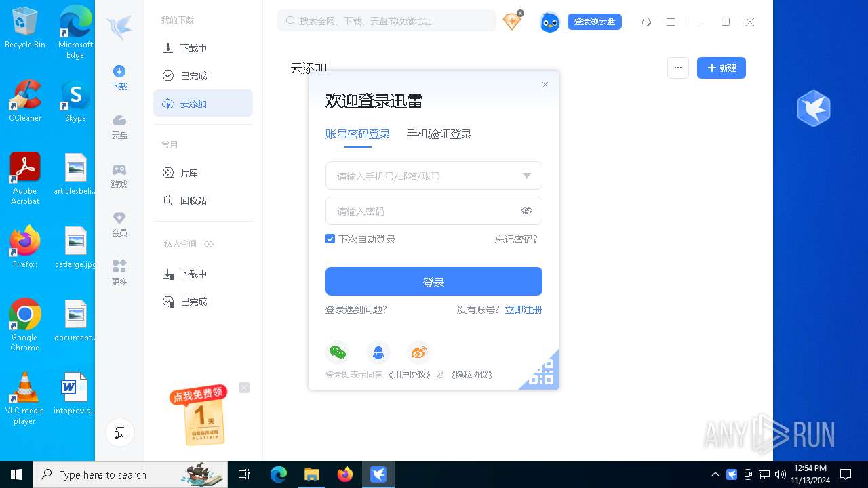
Task: Select the catlarge.jpg desktop file
Action: tap(75, 248)
